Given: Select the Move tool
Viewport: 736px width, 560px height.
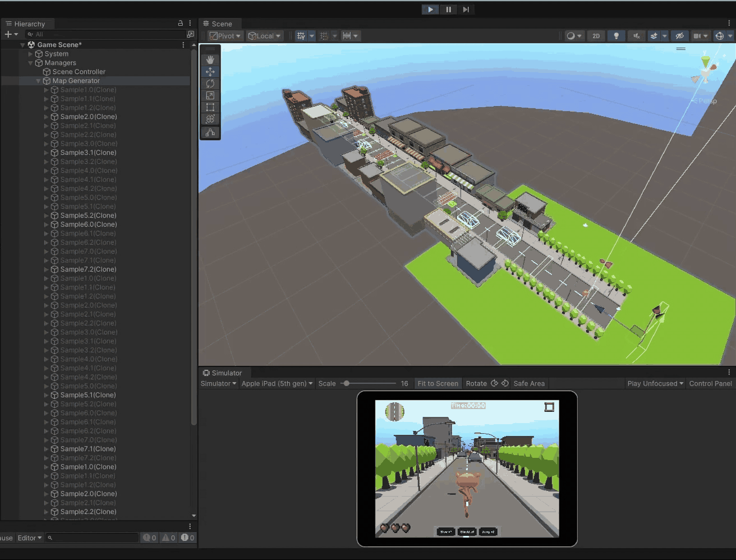Looking at the screenshot, I should pyautogui.click(x=210, y=72).
